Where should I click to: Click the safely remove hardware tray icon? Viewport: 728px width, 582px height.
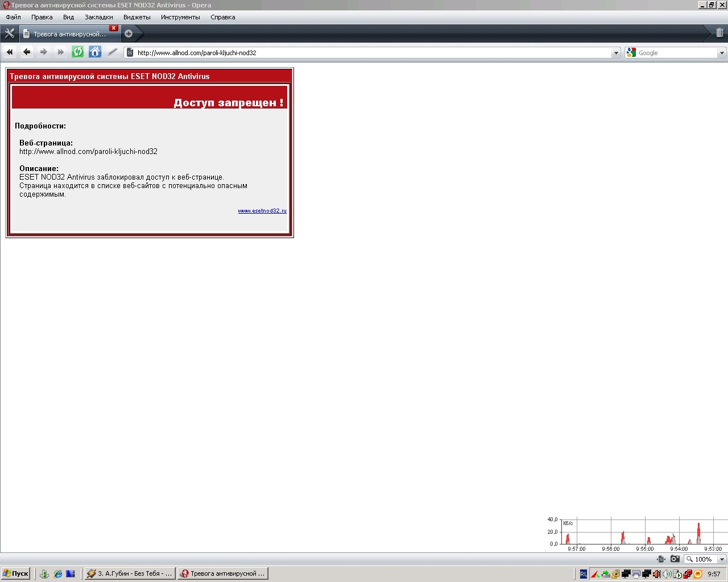coord(606,574)
